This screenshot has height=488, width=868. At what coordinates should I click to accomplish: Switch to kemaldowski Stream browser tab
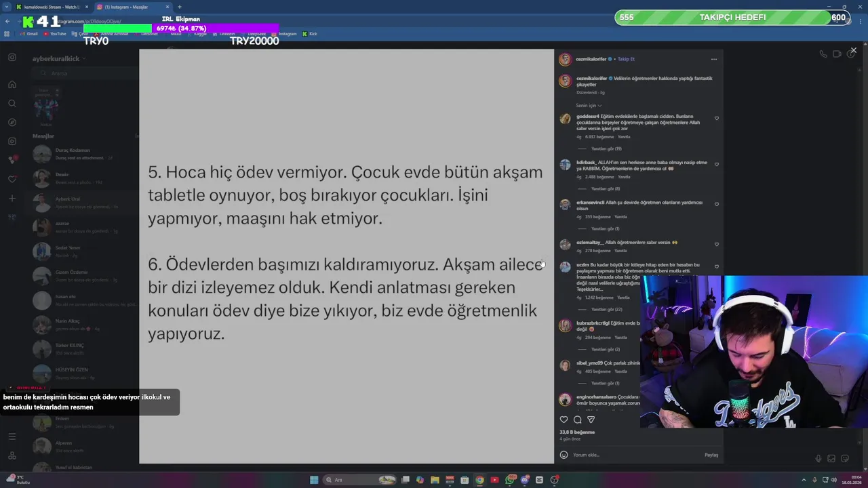[52, 7]
